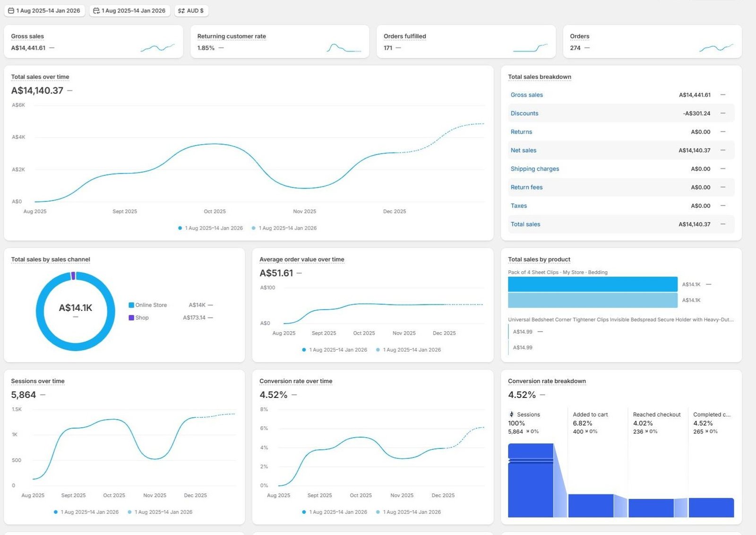This screenshot has width=756, height=535.
Task: Click the Gross sales sparkline chart
Action: pos(157,48)
